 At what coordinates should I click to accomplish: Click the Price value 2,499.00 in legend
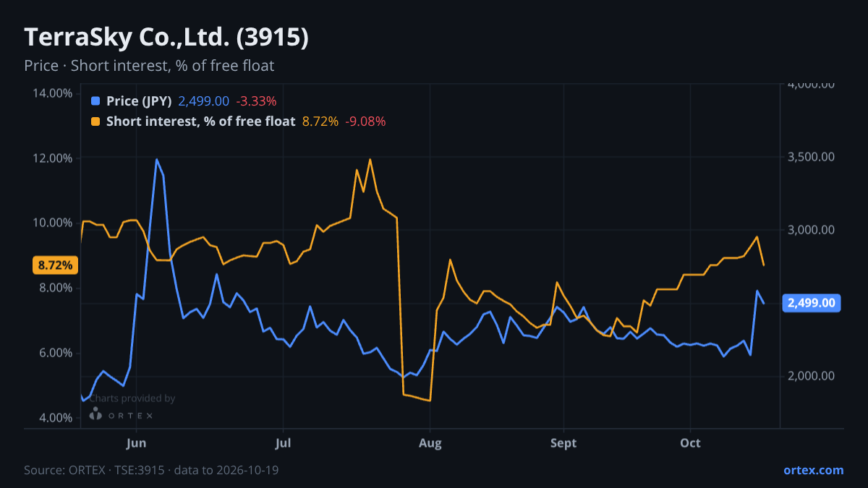click(203, 101)
